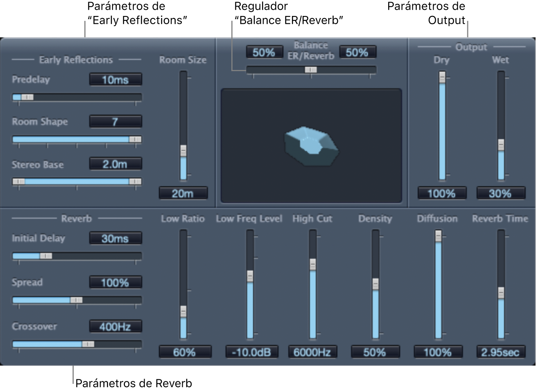Viewport: 536px width, 392px height.
Task: Click the Balance ER/Reverb slider handle
Action: 311,70
